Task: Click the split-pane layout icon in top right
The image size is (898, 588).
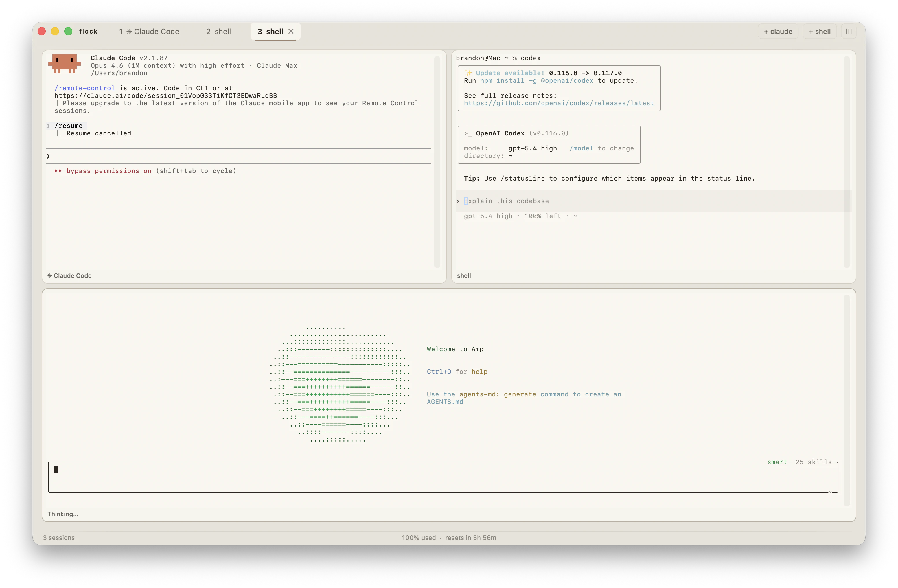Action: click(849, 31)
